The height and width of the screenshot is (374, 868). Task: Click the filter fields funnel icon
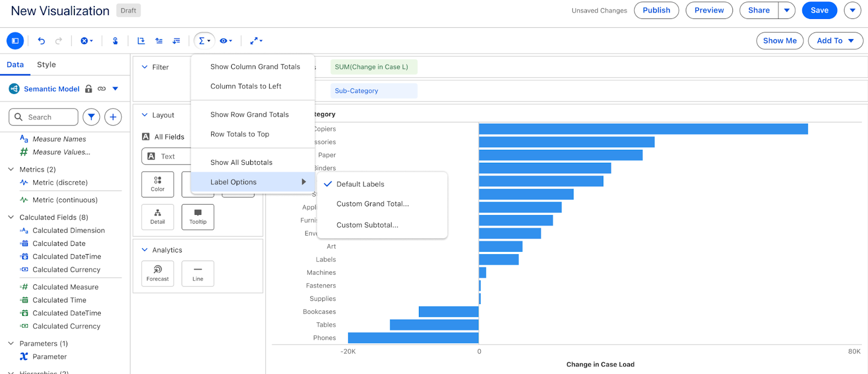[91, 117]
